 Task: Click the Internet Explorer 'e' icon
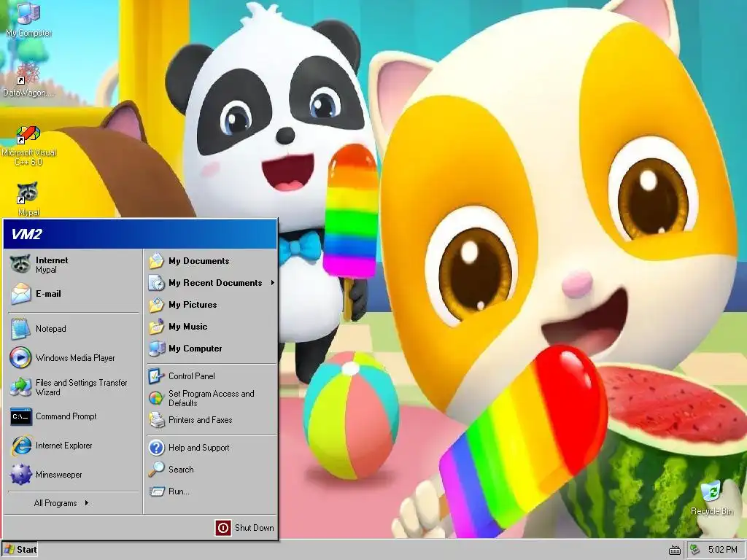(x=20, y=446)
